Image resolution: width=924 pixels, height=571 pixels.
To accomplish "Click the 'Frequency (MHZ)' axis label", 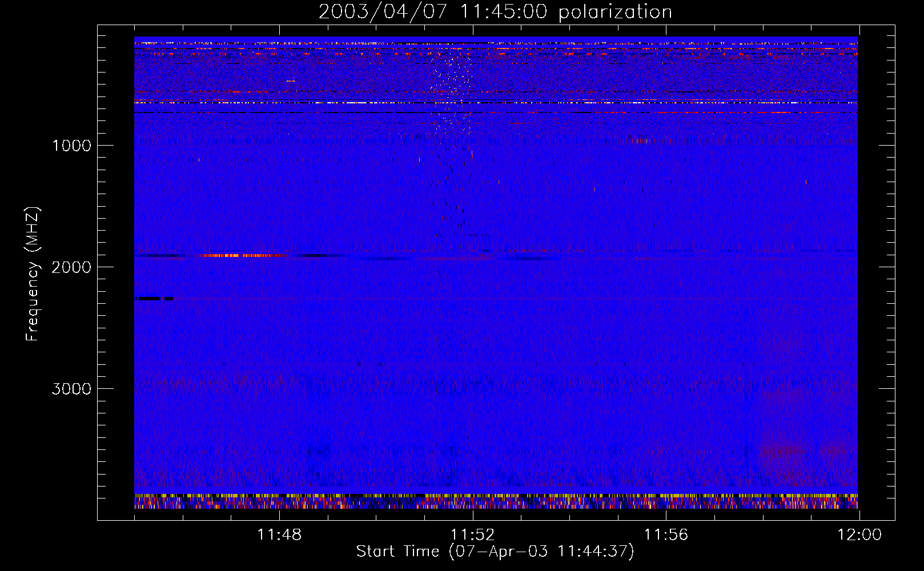I will (33, 274).
